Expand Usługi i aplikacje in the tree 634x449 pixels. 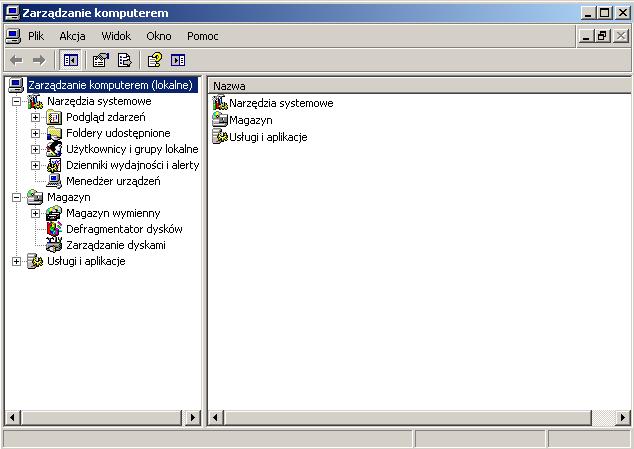pyautogui.click(x=16, y=261)
